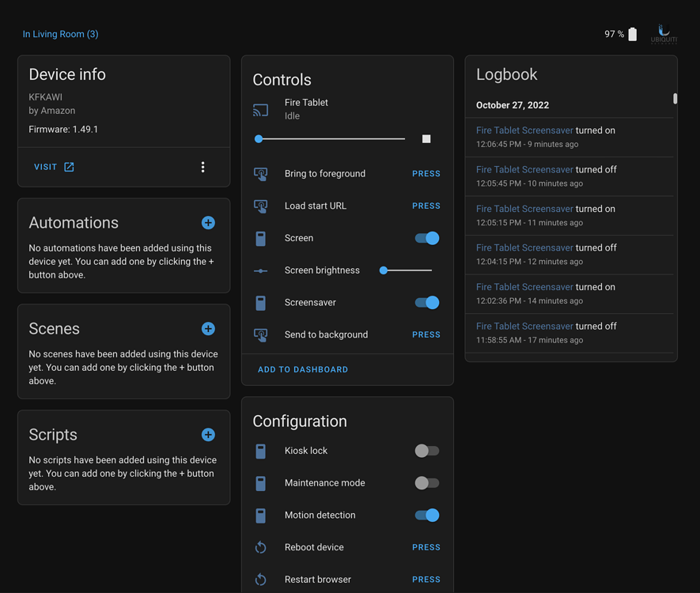Click the tablet icon beside Bring to foreground
This screenshot has width=700, height=593.
coord(261,173)
